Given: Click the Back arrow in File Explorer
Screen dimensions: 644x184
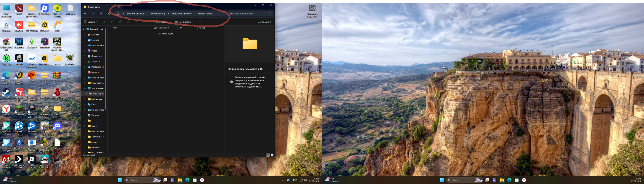Looking at the screenshot, I should (85, 14).
